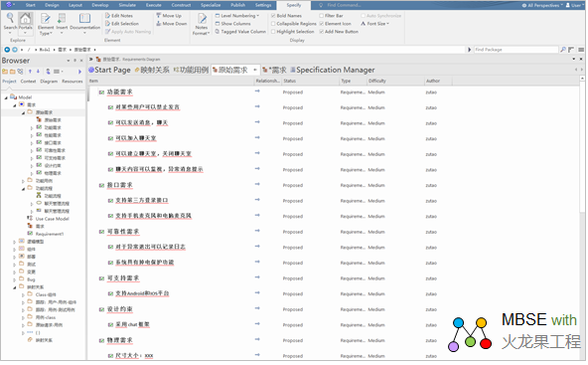The image size is (588, 365).
Task: Switch to the Context tab in Browser
Action: tap(28, 82)
